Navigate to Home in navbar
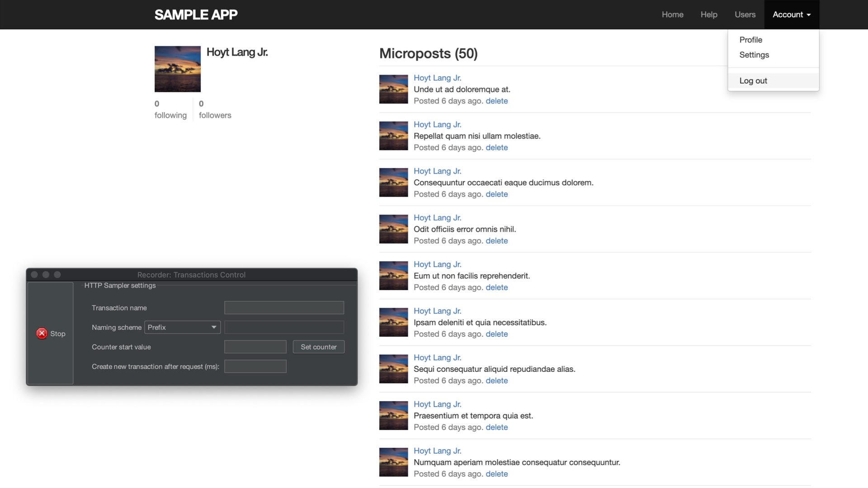This screenshot has width=868, height=488. 672,14
